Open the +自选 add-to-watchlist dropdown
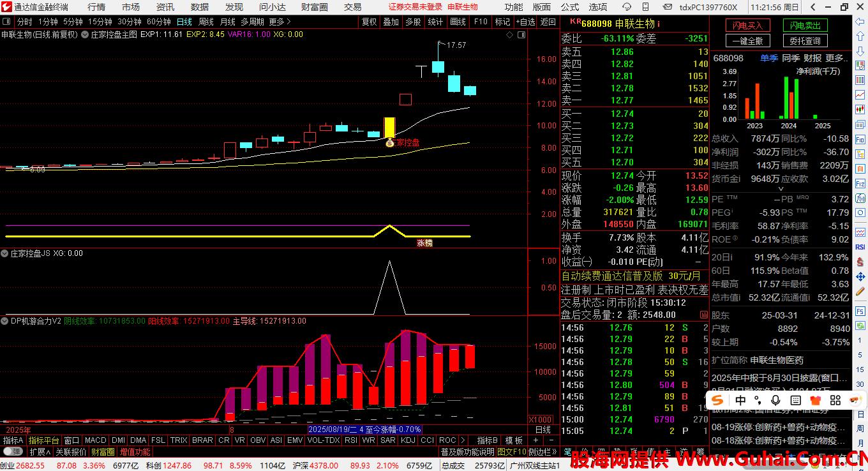Image resolution: width=868 pixels, height=471 pixels. (525, 22)
